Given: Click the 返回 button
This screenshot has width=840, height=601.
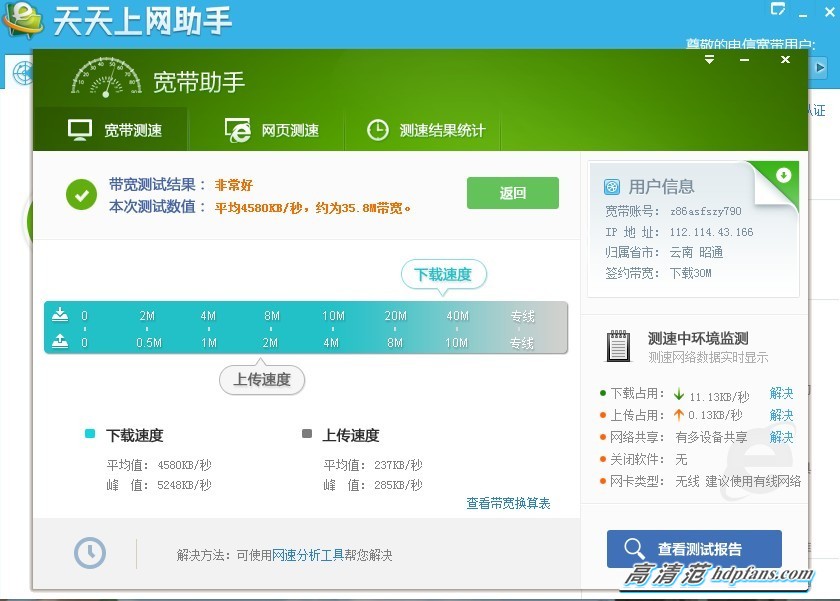Looking at the screenshot, I should (512, 193).
